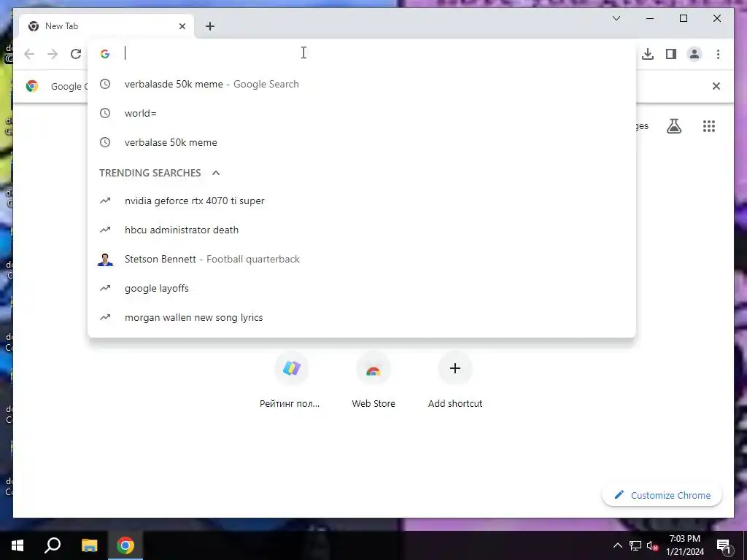Choose the Stetson Bennett suggestion
Viewport: 747px width, 560px height.
(x=362, y=259)
